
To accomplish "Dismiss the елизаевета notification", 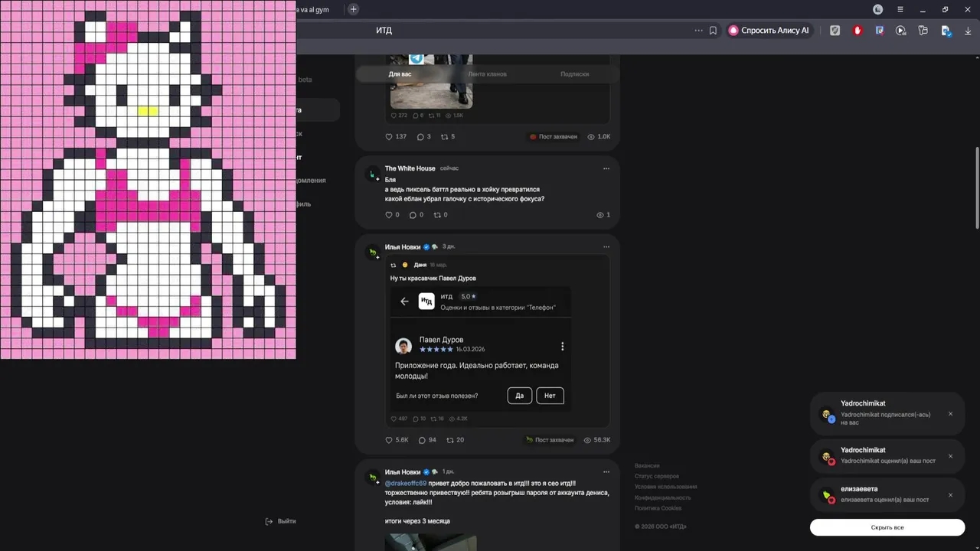I will [x=951, y=495].
